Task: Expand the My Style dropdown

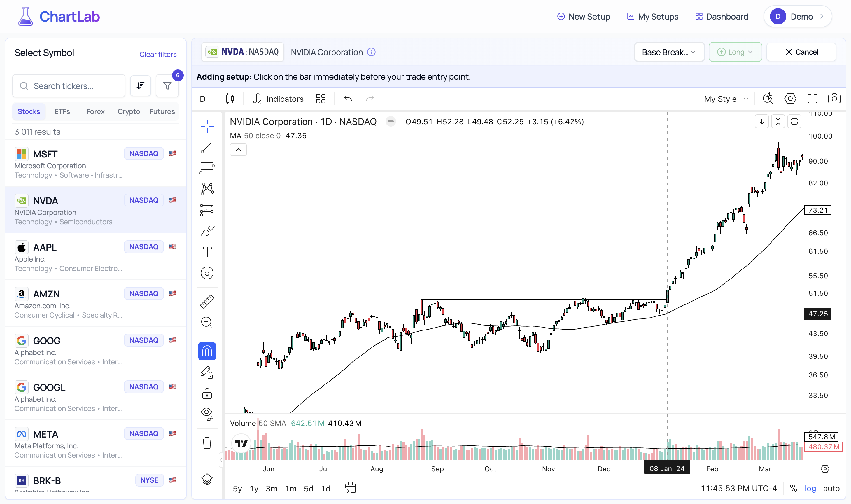Action: [x=726, y=99]
